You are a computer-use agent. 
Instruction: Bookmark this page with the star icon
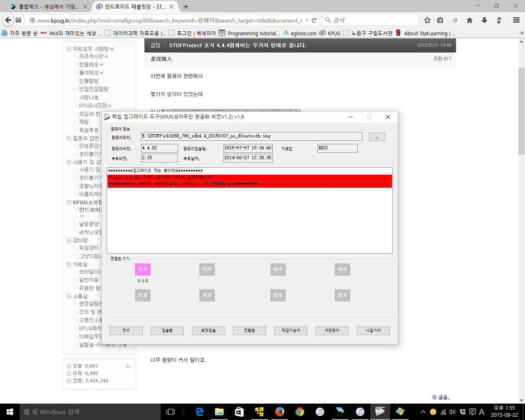click(x=427, y=20)
